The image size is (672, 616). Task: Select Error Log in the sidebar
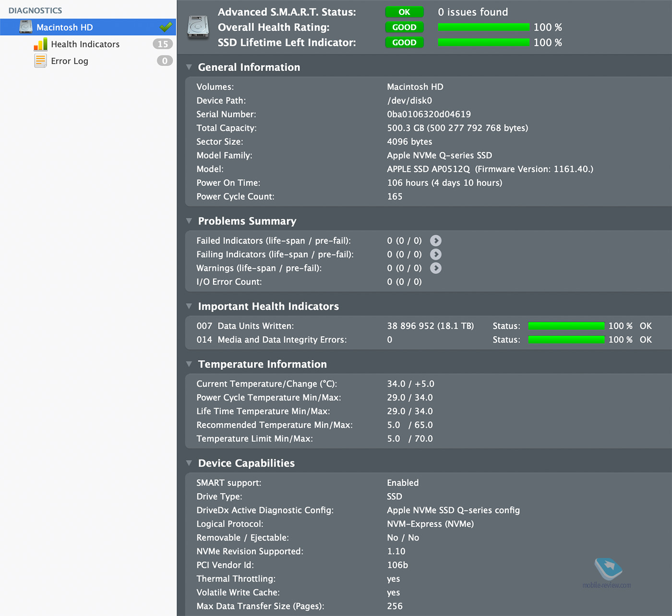point(70,61)
